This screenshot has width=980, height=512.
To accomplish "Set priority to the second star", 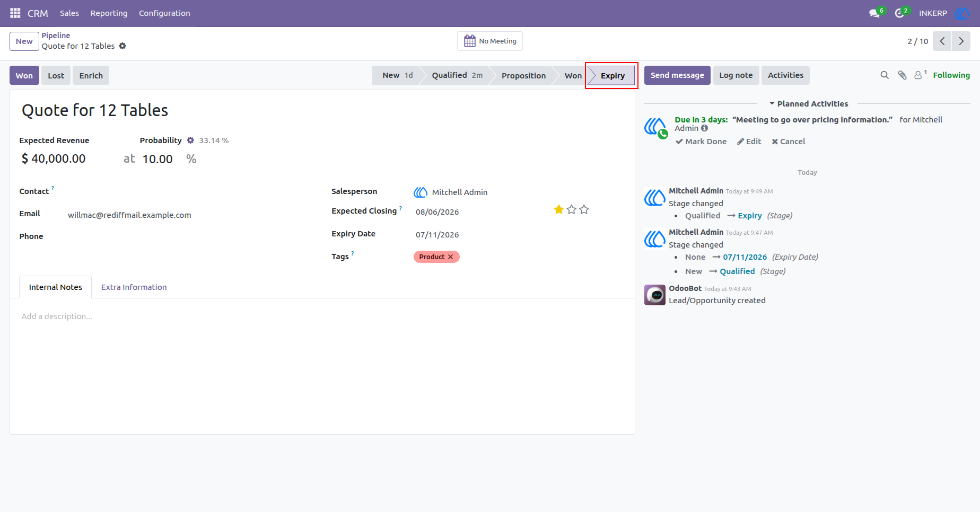I will click(572, 210).
